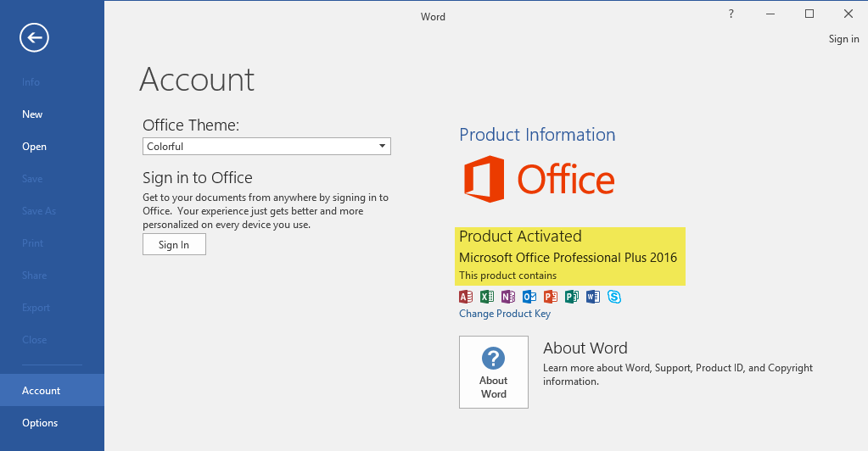Click the Publisher icon in product list
This screenshot has height=451, width=868.
572,297
